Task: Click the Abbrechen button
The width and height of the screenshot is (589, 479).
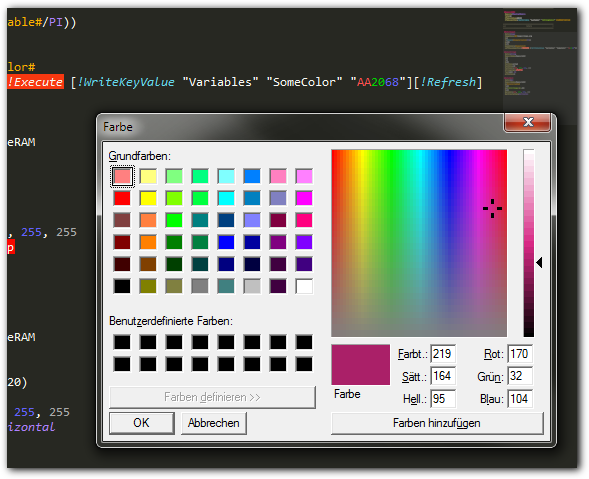Action: pos(213,423)
